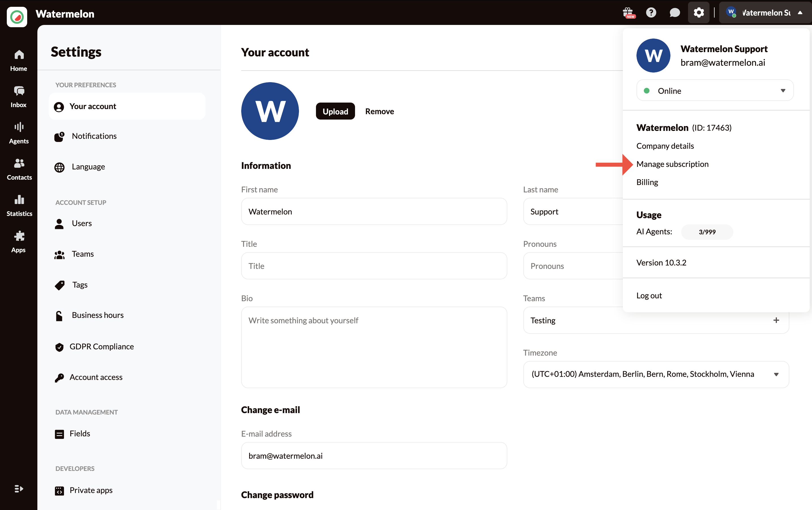Click the First name field

point(374,211)
